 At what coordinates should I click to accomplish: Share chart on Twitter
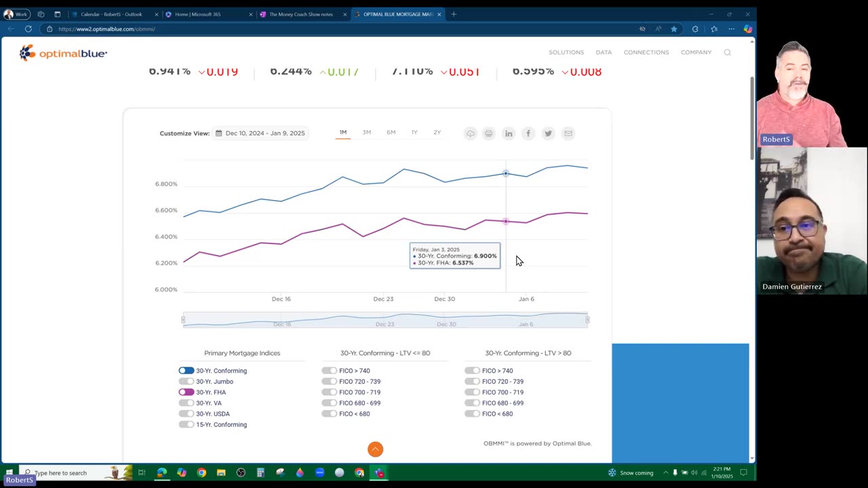coord(548,134)
